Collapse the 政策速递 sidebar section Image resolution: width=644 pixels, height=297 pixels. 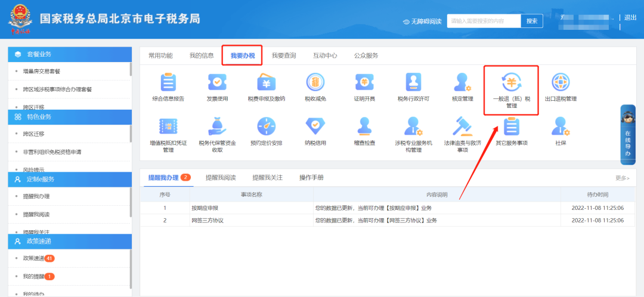(70, 241)
